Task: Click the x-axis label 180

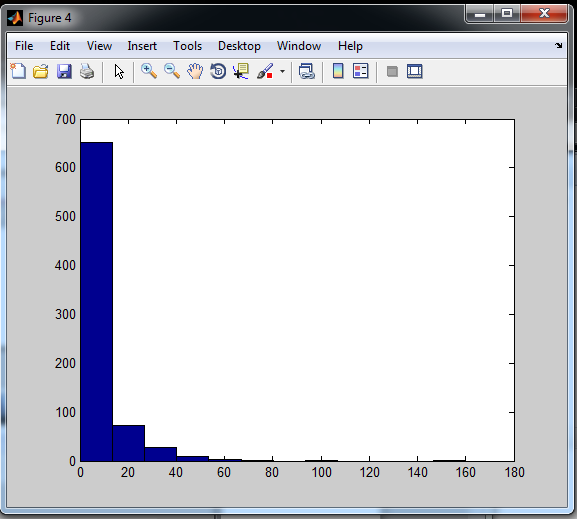Action: (514, 472)
